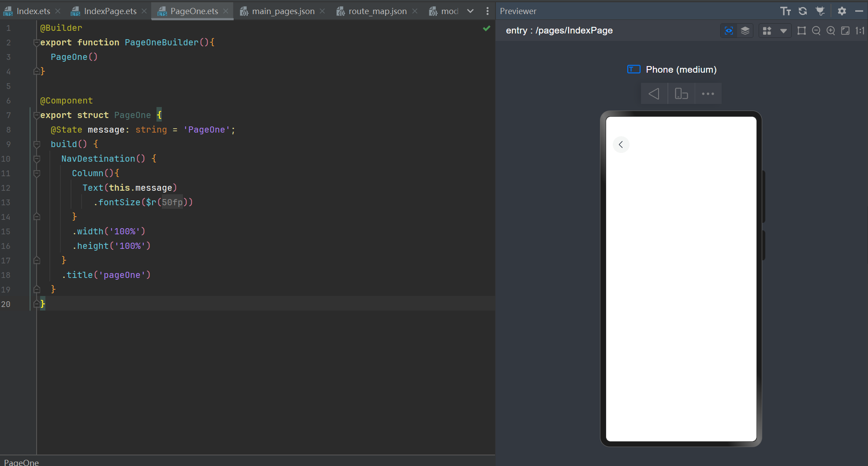The image size is (868, 466).
Task: Open the partially hidden mod tab
Action: (444, 11)
